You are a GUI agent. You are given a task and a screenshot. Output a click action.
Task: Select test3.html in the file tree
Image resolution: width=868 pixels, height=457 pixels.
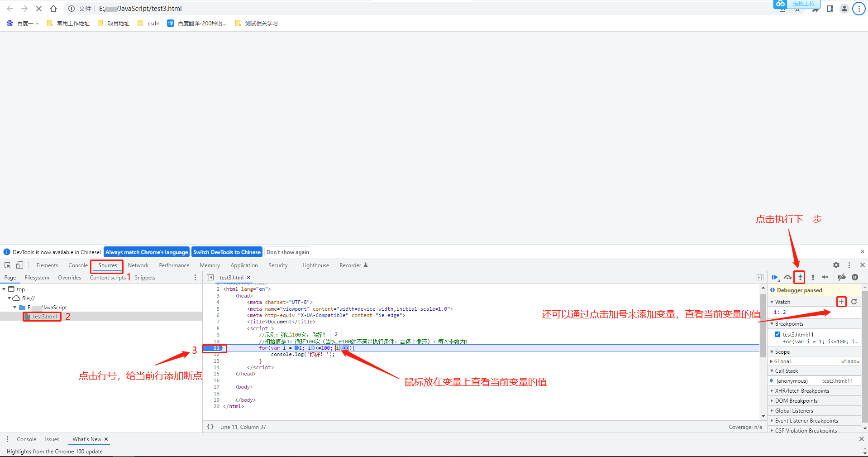pos(45,317)
